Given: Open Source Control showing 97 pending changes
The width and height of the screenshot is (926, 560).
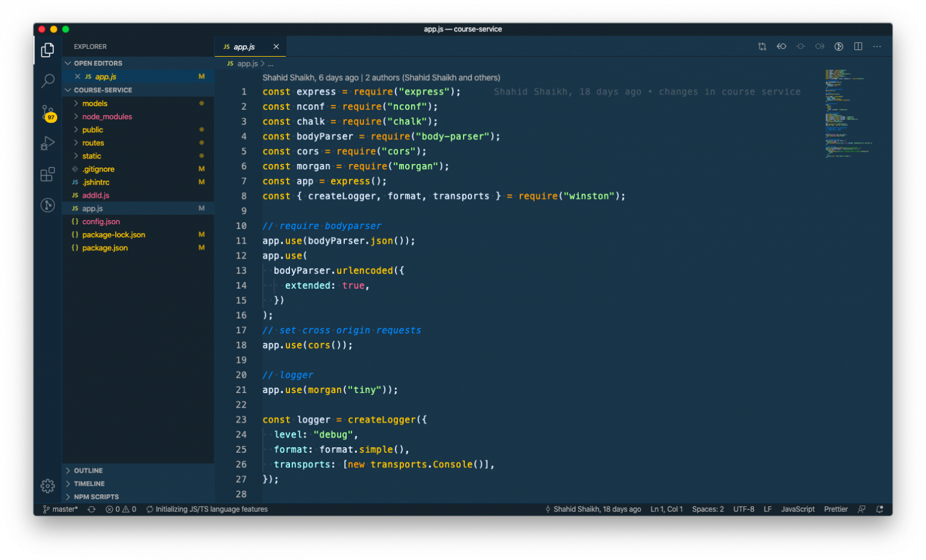Looking at the screenshot, I should (48, 112).
